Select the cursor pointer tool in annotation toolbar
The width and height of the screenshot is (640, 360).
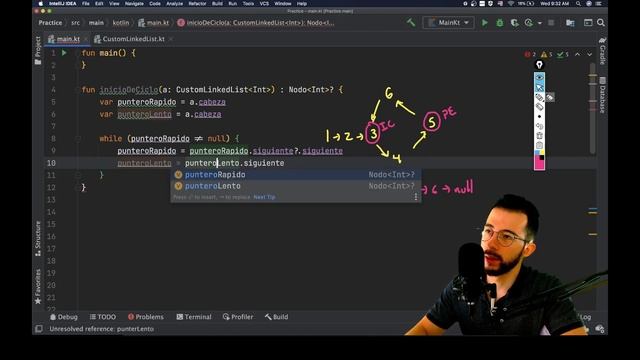pyautogui.click(x=540, y=87)
